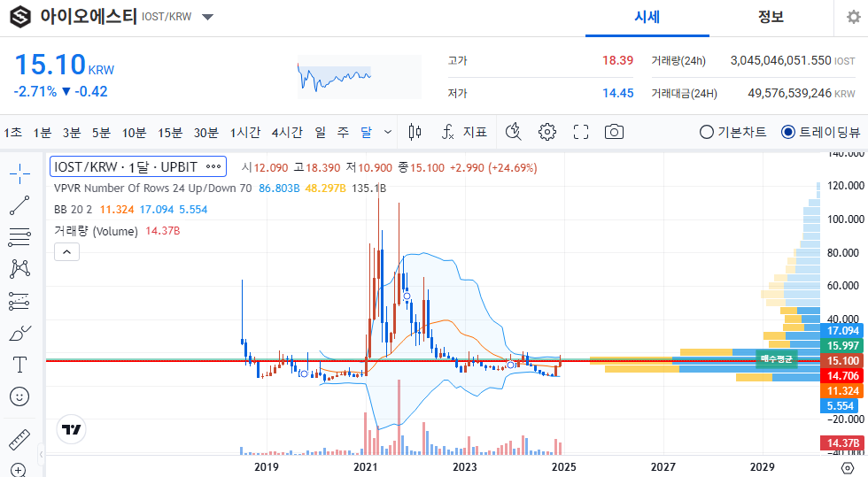This screenshot has height=477, width=868.
Task: Select the brush drawing tool
Action: [19, 333]
